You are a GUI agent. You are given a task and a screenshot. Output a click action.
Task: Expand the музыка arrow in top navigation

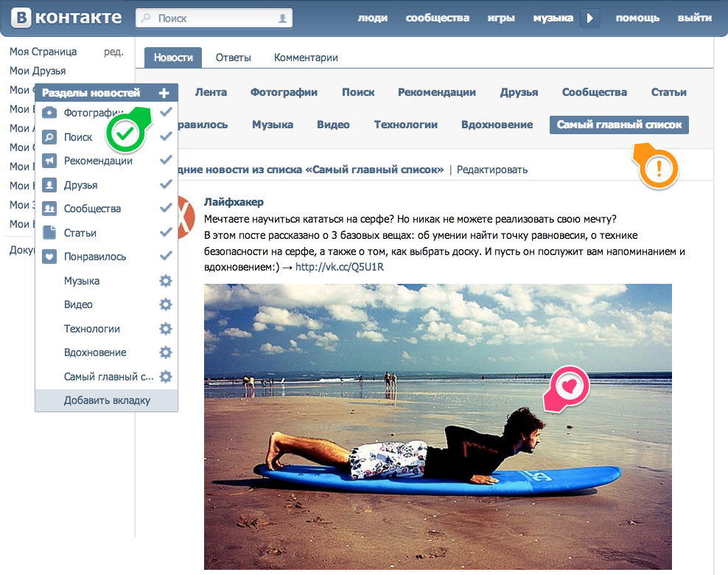[x=589, y=18]
